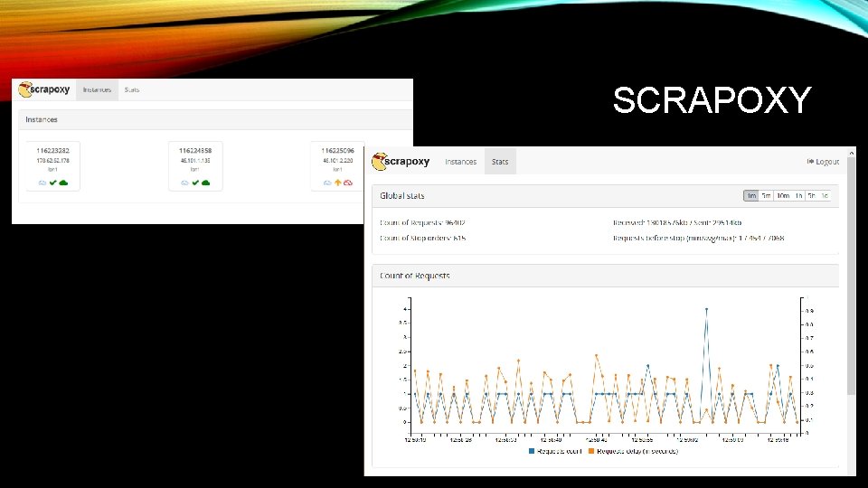Image resolution: width=868 pixels, height=488 pixels.
Task: Click red cloud icon of instance 116225096
Action: coord(348,183)
